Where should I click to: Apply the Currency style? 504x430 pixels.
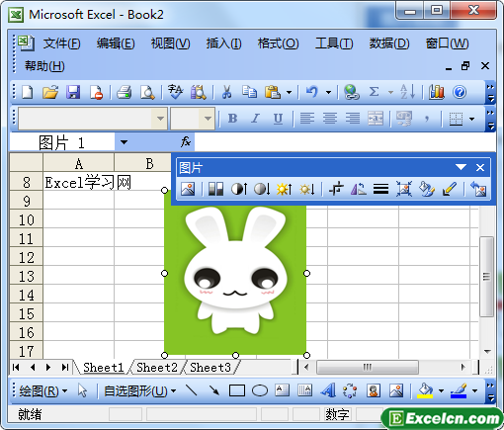point(404,118)
